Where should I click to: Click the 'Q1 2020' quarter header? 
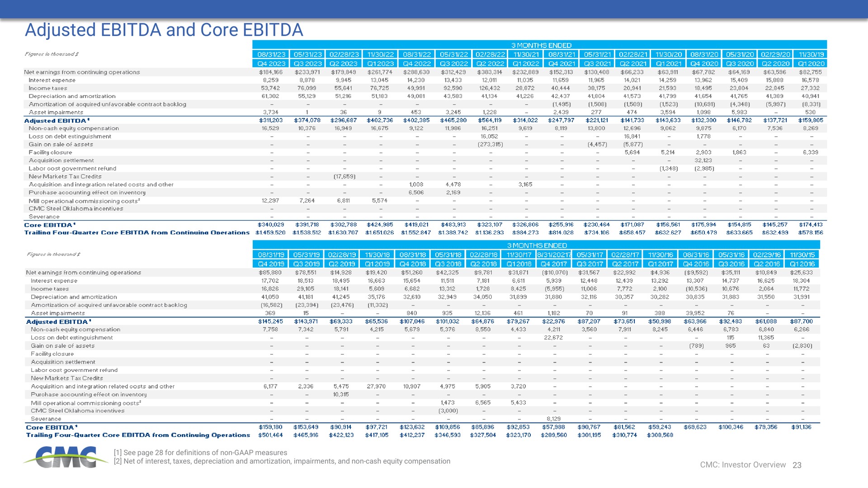811,64
